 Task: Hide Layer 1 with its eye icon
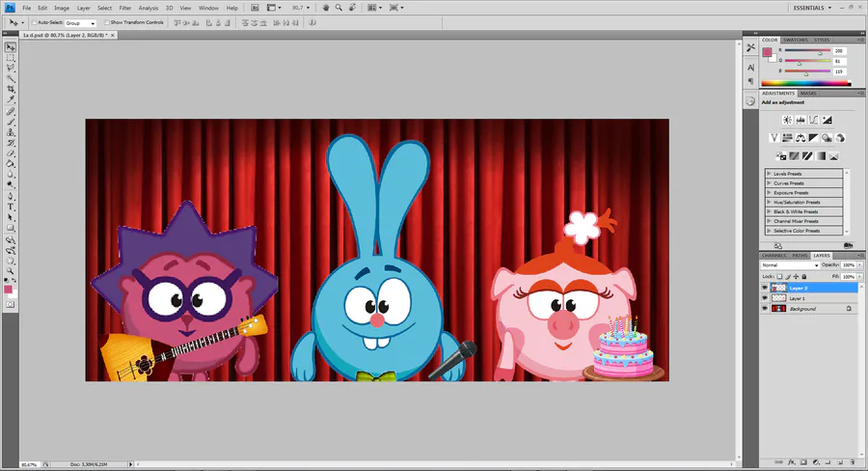[765, 298]
